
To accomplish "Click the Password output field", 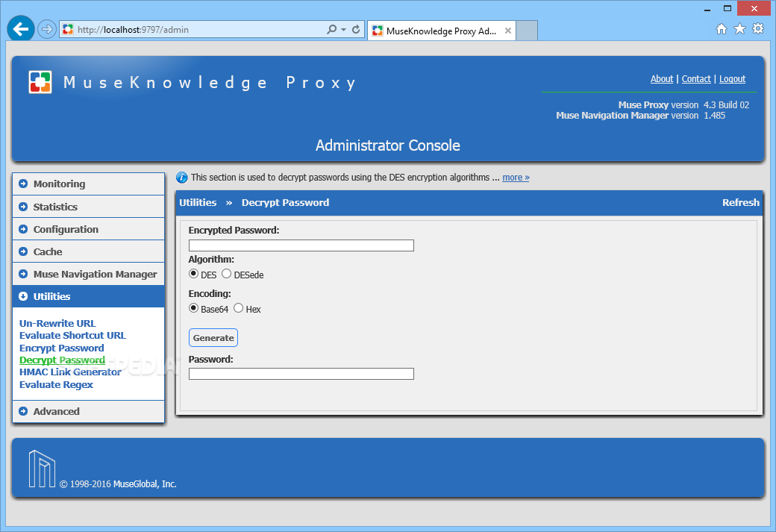I will tap(301, 374).
